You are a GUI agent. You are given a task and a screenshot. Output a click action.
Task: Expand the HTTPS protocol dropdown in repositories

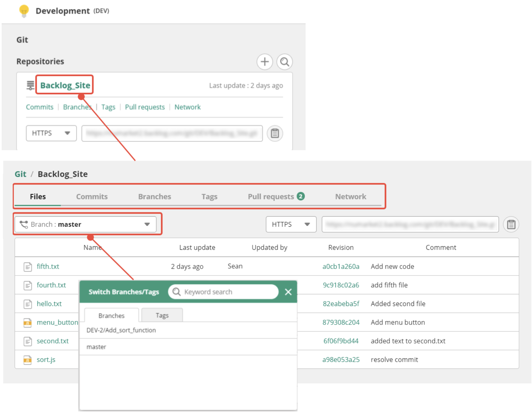[51, 133]
